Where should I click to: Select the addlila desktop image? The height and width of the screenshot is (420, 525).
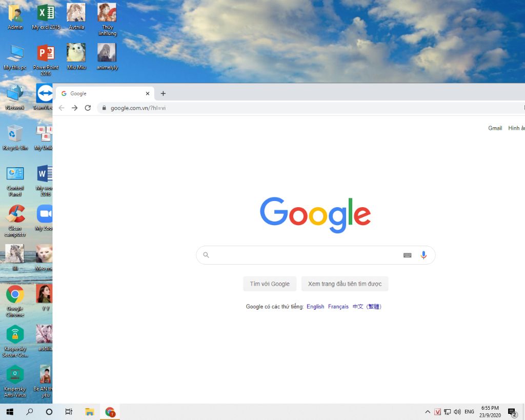pyautogui.click(x=45, y=337)
